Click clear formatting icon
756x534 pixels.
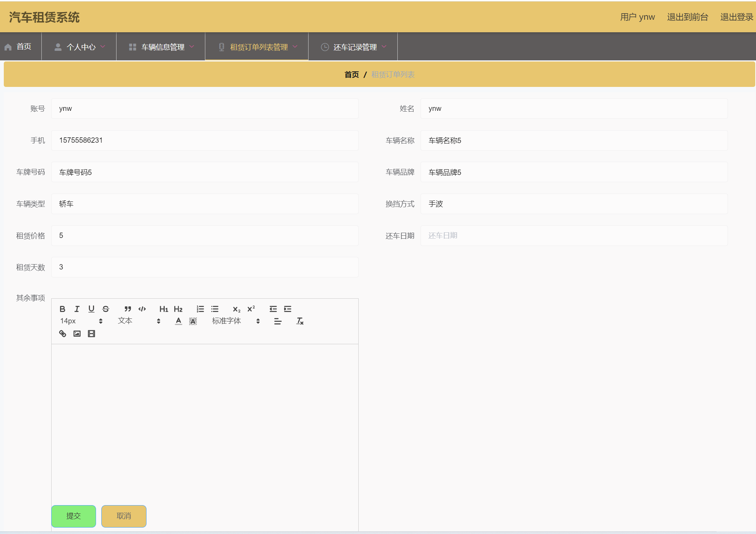coord(300,321)
